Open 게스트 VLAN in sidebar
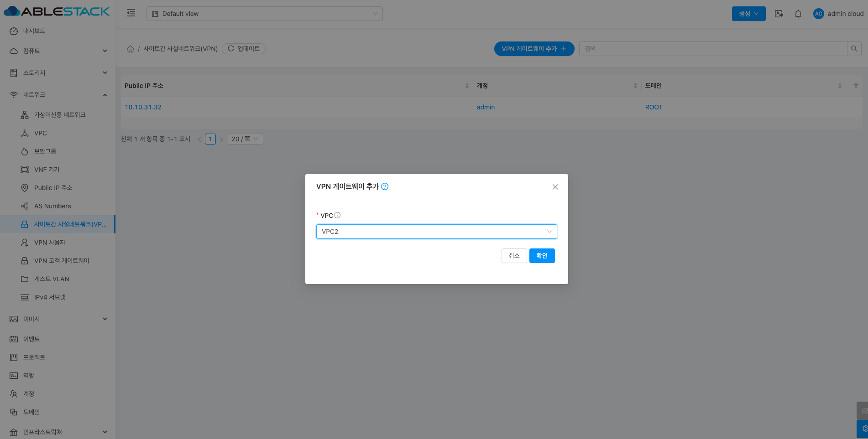The image size is (868, 439). coord(58,279)
